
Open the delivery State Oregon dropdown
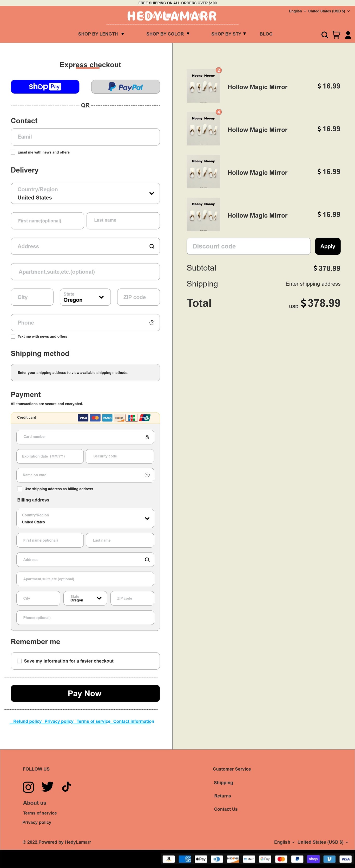[85, 297]
